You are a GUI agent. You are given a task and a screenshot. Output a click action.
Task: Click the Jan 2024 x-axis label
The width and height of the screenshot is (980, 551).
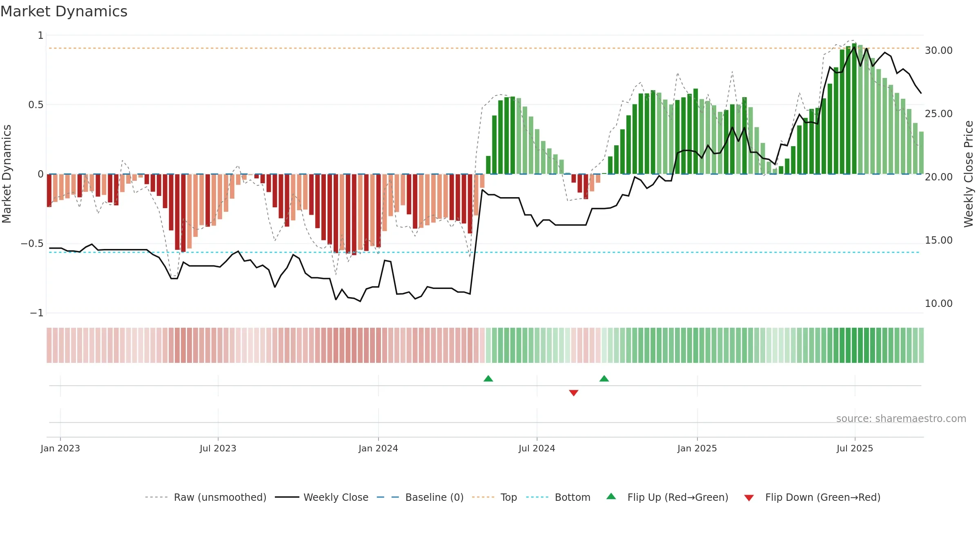(x=379, y=448)
